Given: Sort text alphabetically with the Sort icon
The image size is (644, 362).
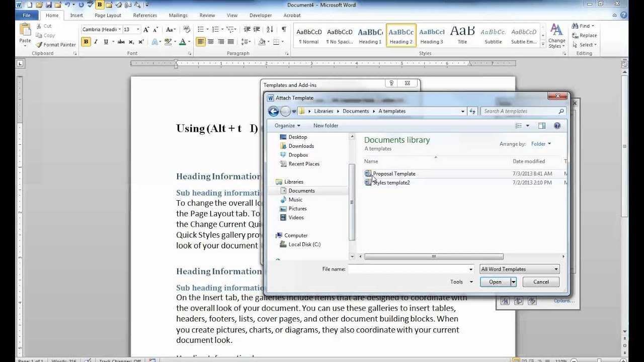Looking at the screenshot, I should 268,29.
